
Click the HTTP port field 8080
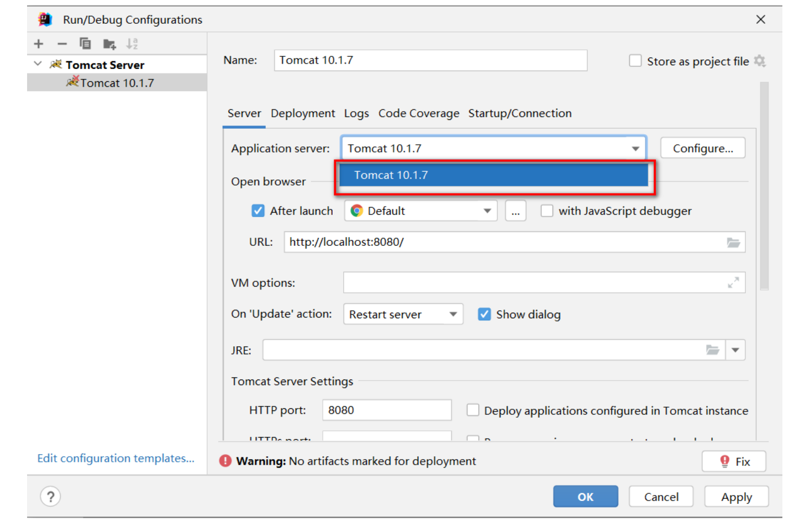387,410
